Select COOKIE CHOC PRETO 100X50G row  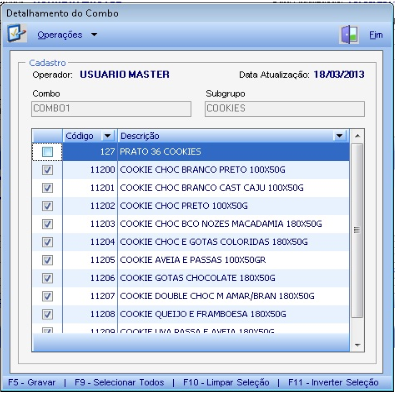click(191, 206)
